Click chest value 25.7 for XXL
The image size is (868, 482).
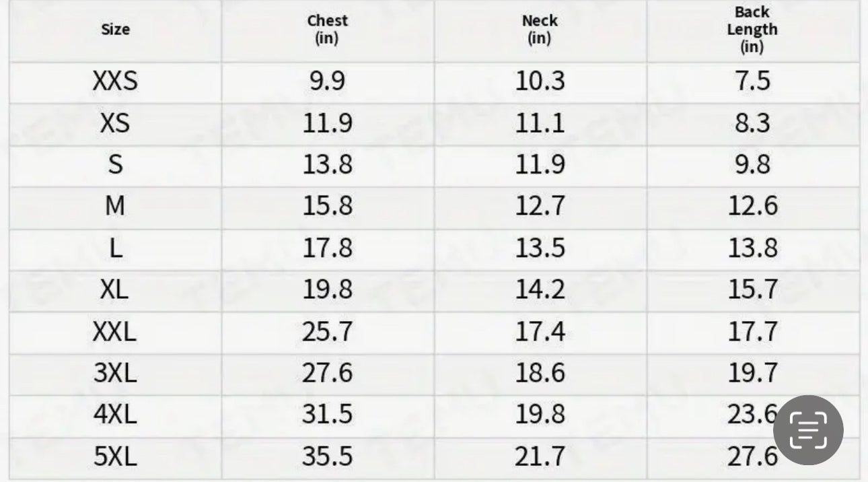pyautogui.click(x=327, y=331)
